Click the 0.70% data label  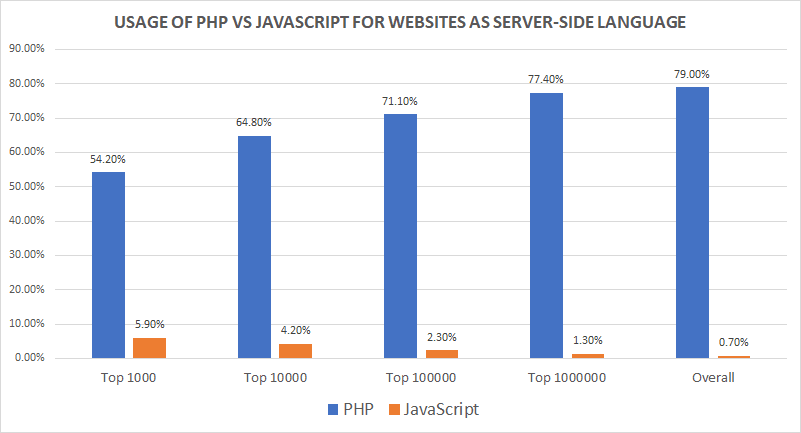pos(734,342)
